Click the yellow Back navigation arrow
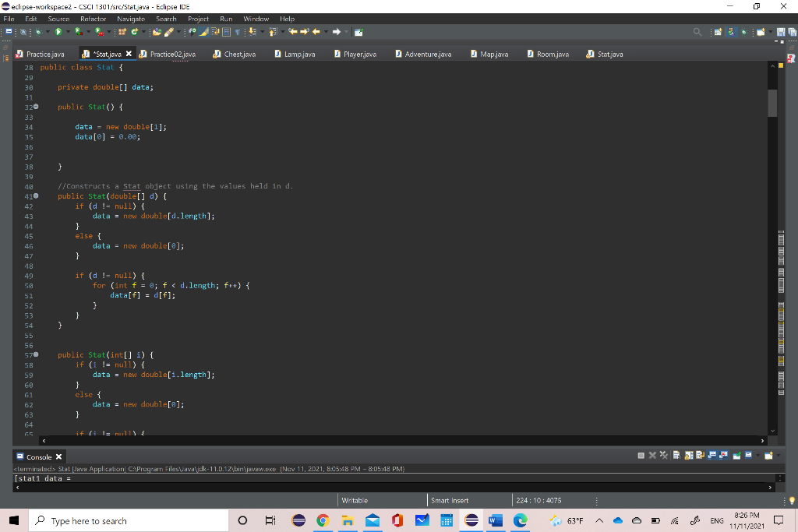The height and width of the screenshot is (532, 798). click(x=316, y=32)
